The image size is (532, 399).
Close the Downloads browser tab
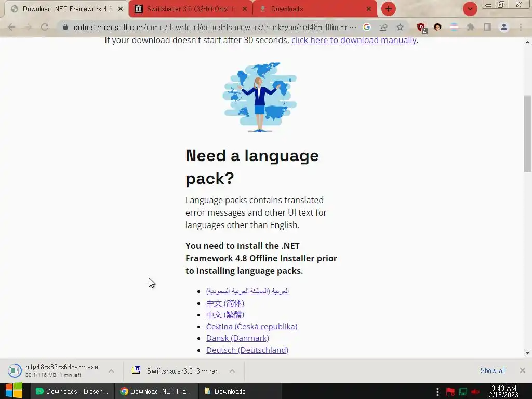[x=369, y=9]
